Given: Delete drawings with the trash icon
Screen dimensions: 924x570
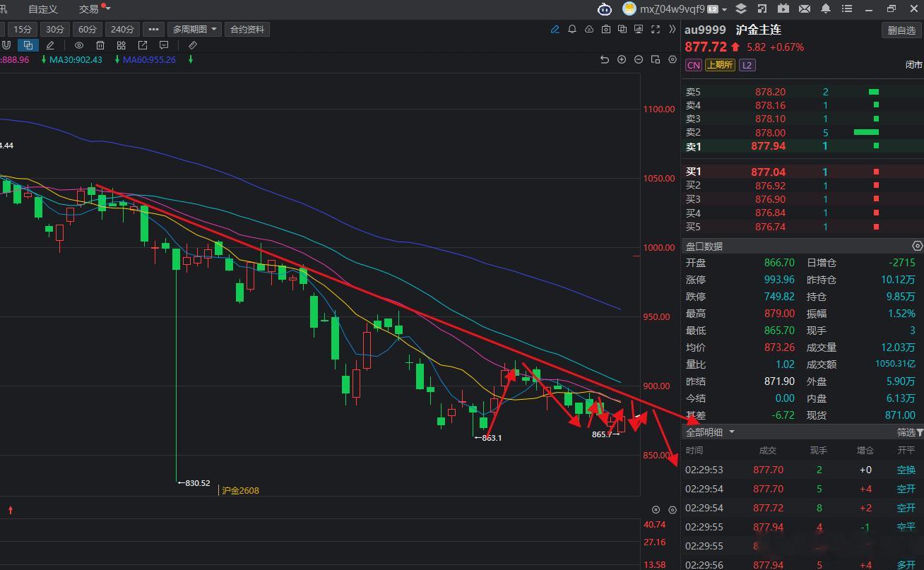Looking at the screenshot, I should click(100, 45).
